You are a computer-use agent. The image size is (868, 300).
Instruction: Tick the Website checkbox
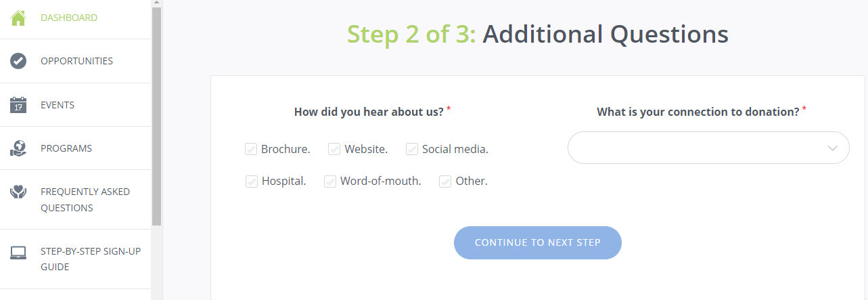point(334,149)
